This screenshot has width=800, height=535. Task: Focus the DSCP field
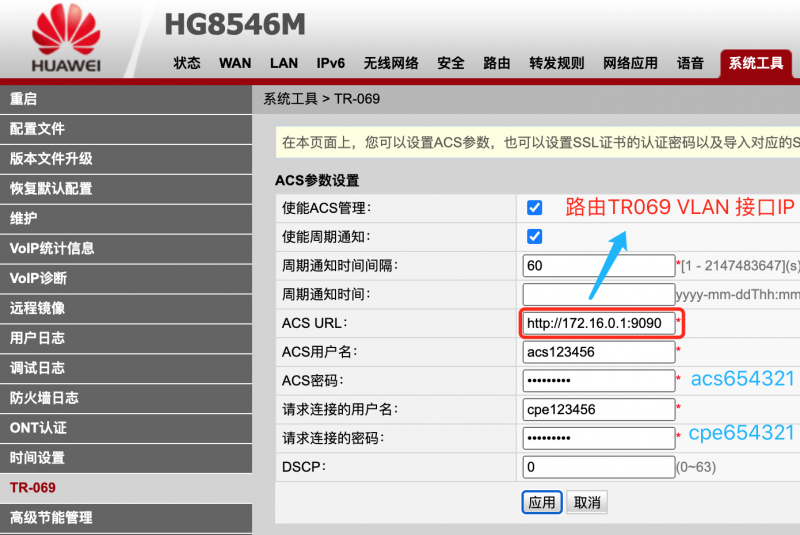pyautogui.click(x=598, y=467)
